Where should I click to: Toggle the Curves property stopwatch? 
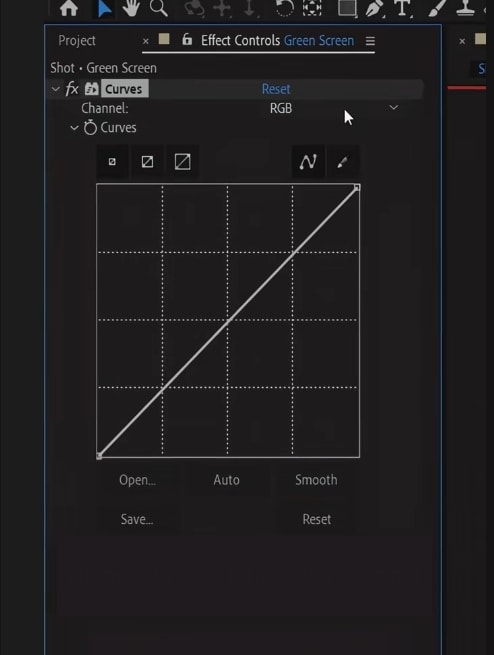(x=90, y=127)
